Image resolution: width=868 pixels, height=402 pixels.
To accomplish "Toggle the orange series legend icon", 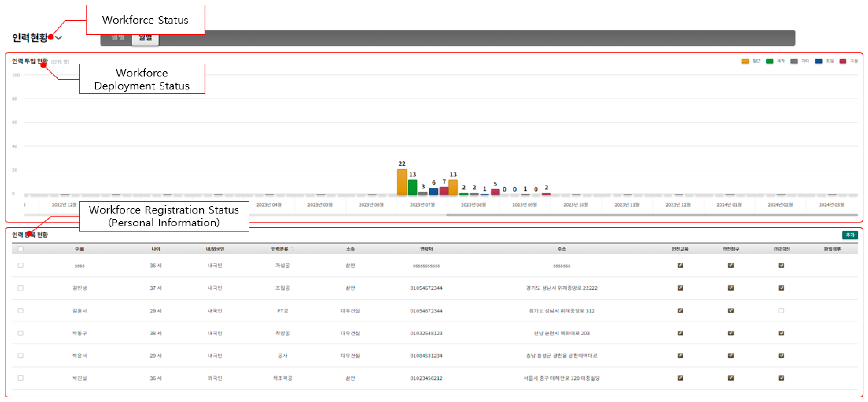I will point(745,61).
